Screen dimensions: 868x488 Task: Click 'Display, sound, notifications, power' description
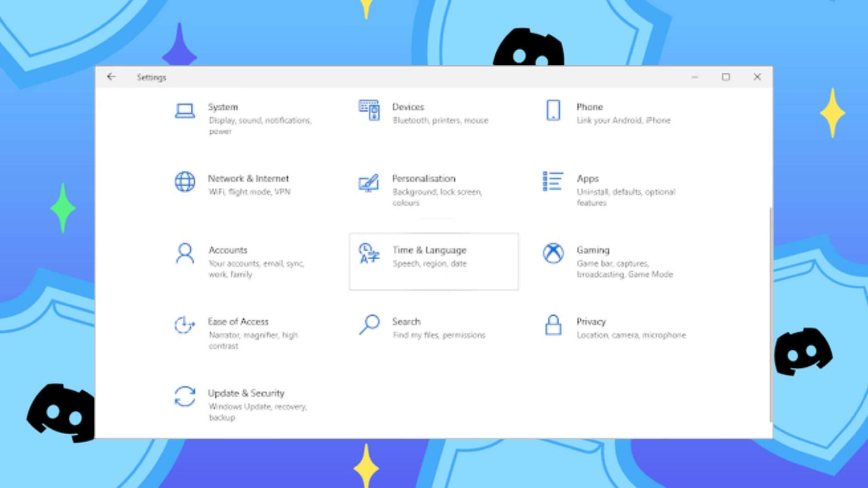click(260, 126)
